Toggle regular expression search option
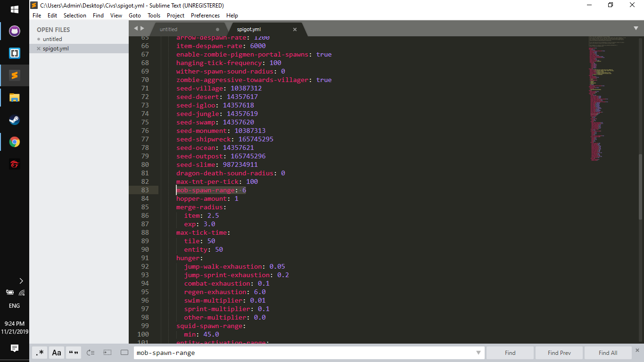The height and width of the screenshot is (362, 644). click(x=40, y=353)
